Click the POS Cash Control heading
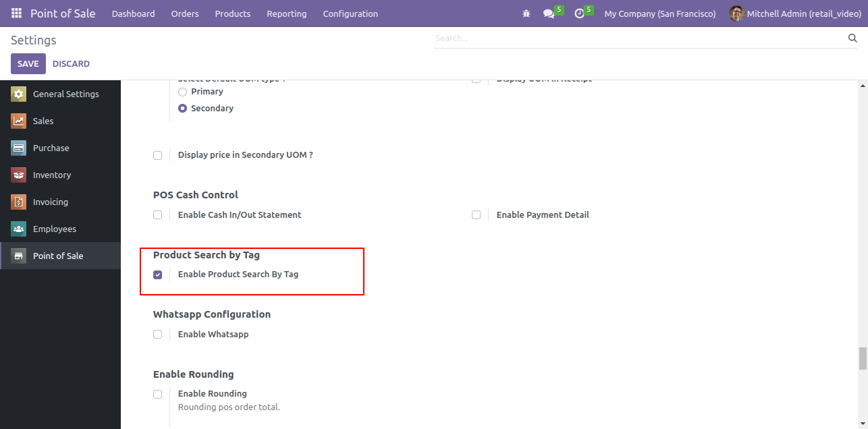The image size is (868, 429). 196,195
